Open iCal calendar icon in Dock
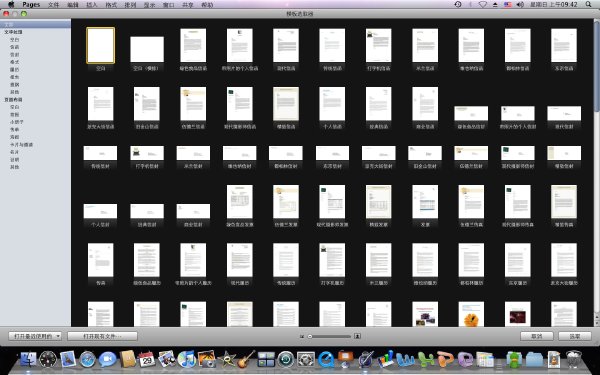 click(x=147, y=359)
